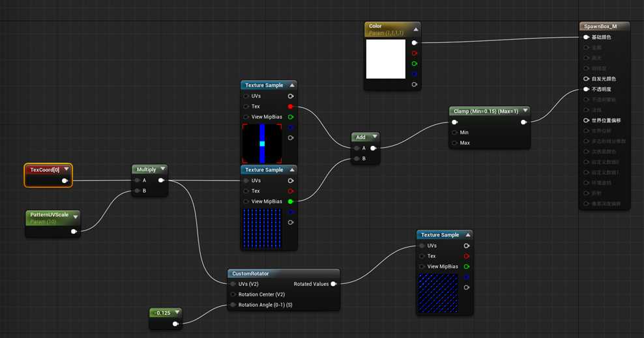Click the Color node alpha output pin

click(x=415, y=85)
